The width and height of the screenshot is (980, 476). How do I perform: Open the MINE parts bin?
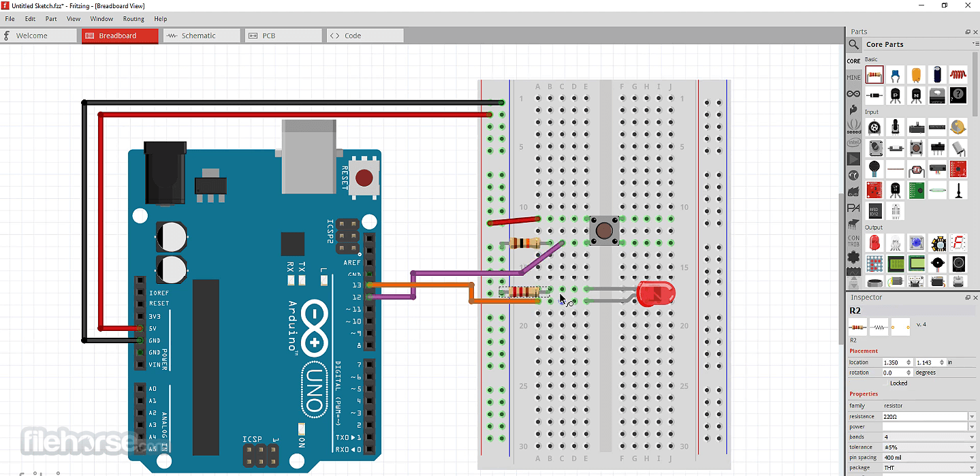click(x=853, y=77)
